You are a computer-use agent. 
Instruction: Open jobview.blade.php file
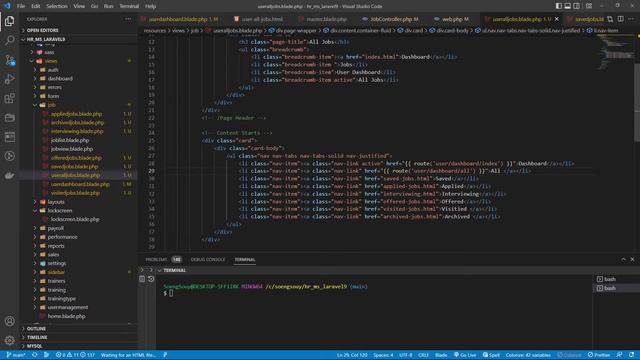point(72,149)
